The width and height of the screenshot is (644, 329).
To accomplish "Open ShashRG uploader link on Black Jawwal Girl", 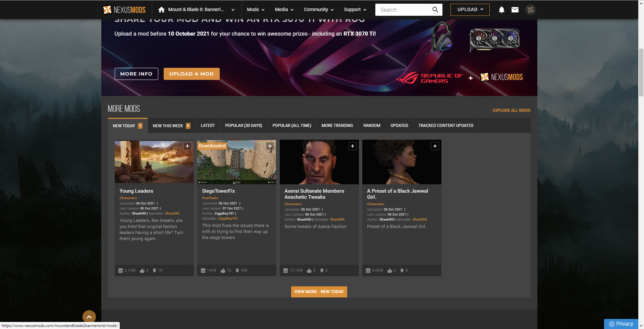I will 420,220.
